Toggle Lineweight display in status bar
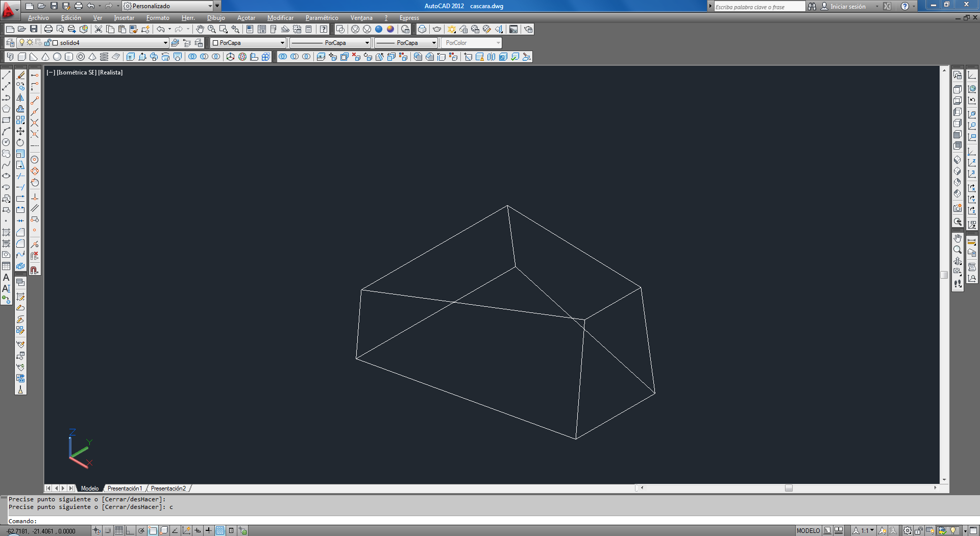The height and width of the screenshot is (536, 980). (x=209, y=531)
